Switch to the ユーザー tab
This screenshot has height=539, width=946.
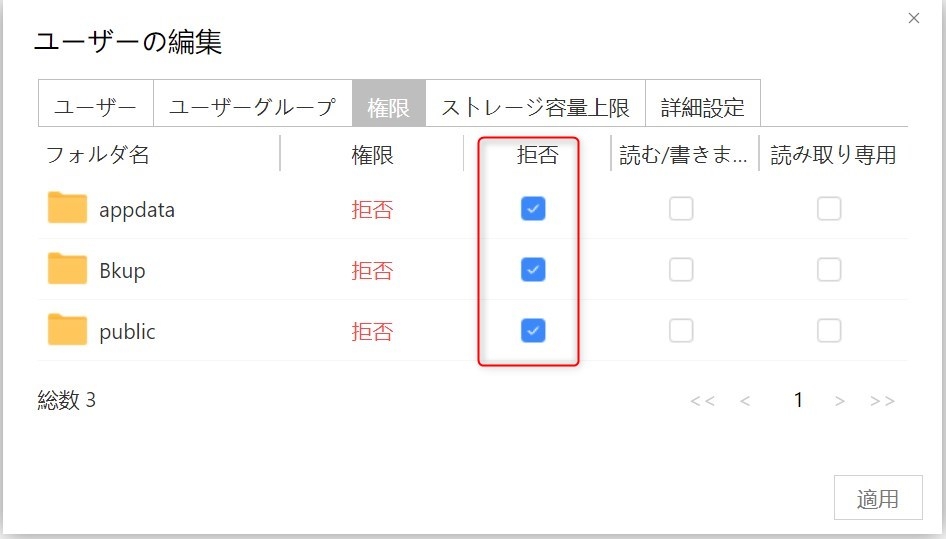(x=96, y=107)
